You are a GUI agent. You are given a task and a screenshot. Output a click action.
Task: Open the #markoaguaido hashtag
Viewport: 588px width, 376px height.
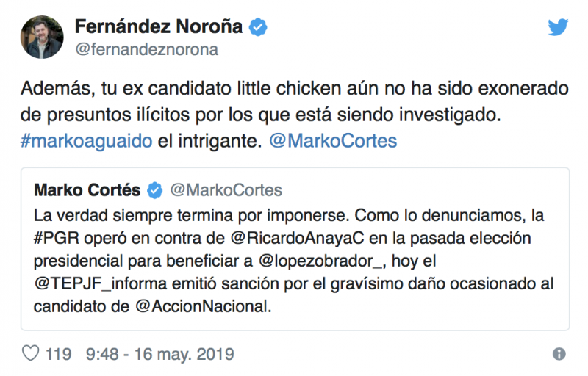[87, 142]
